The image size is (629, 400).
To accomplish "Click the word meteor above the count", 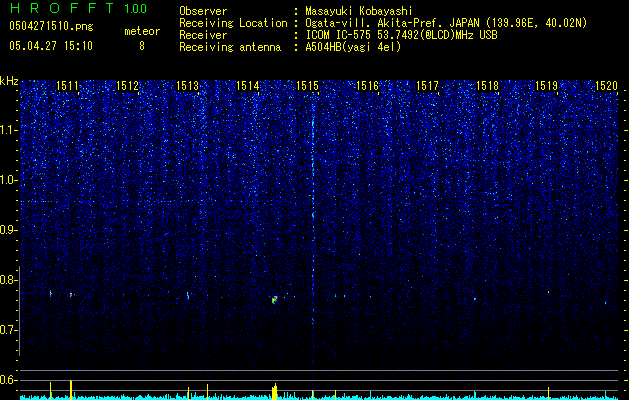I will [x=142, y=31].
